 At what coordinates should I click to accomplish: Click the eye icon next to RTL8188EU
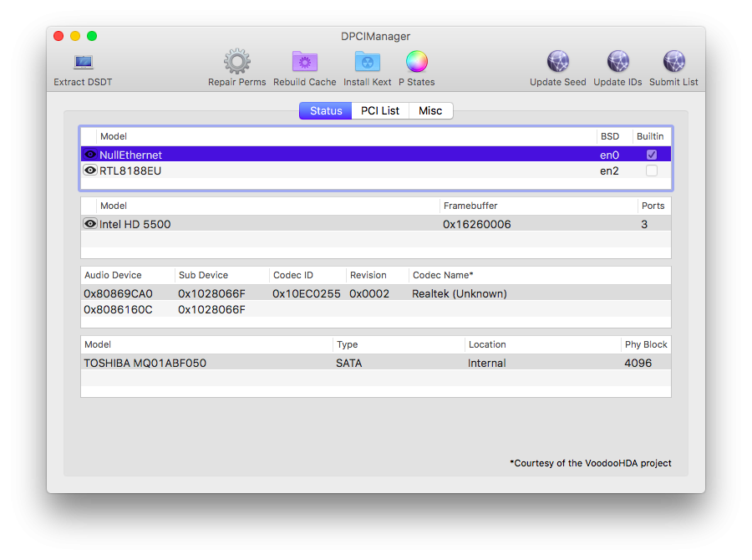89,171
